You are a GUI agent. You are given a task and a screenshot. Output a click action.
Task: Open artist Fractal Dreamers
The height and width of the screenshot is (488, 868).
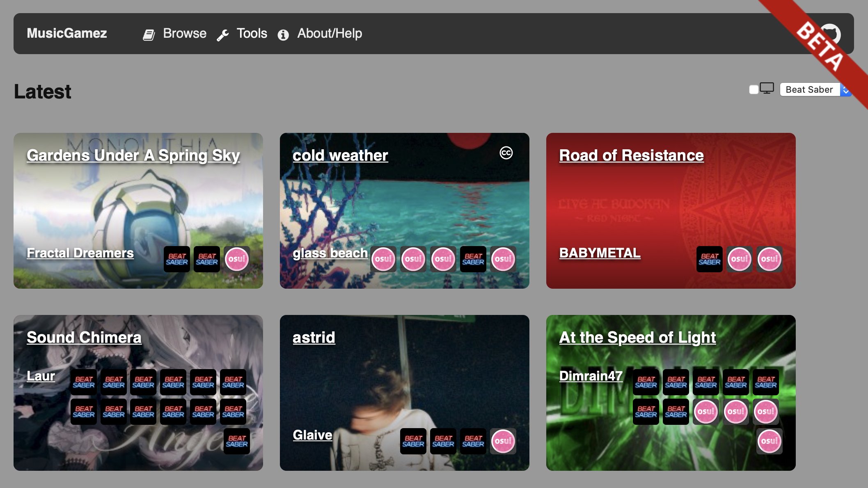(80, 253)
